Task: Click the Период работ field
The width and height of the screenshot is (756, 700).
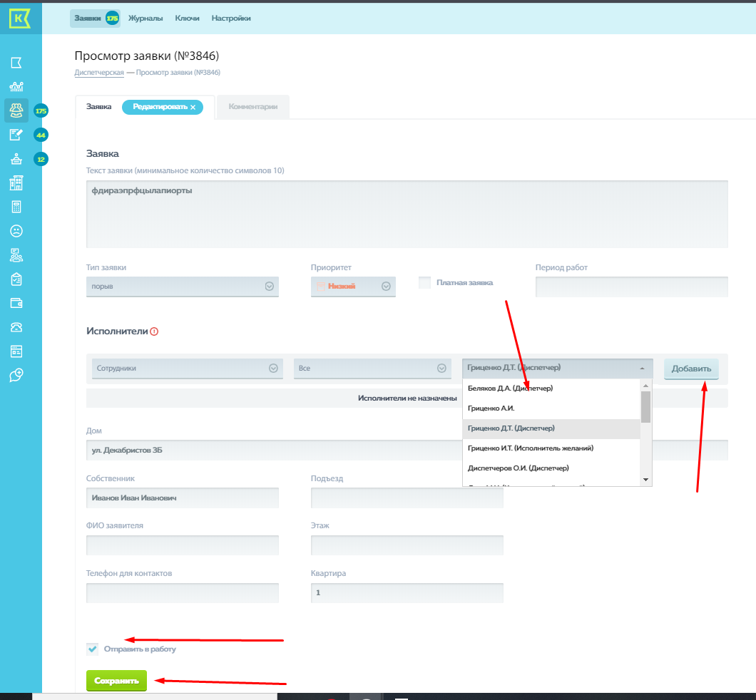Action: pos(632,287)
